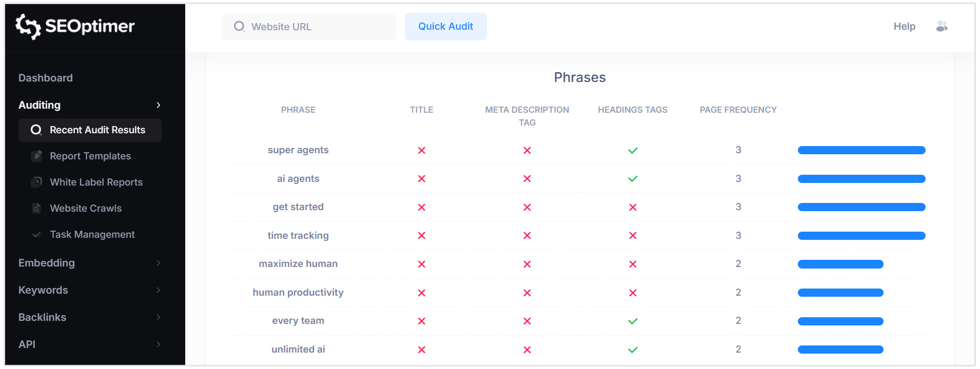Expand the Keywords section
Image resolution: width=980 pixels, height=369 pixels.
click(x=158, y=290)
